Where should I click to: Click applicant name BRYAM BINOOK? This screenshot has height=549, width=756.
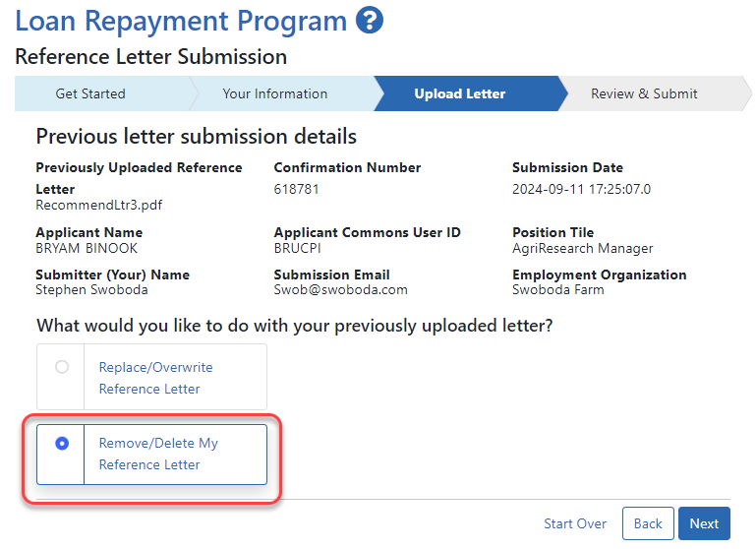(x=87, y=249)
